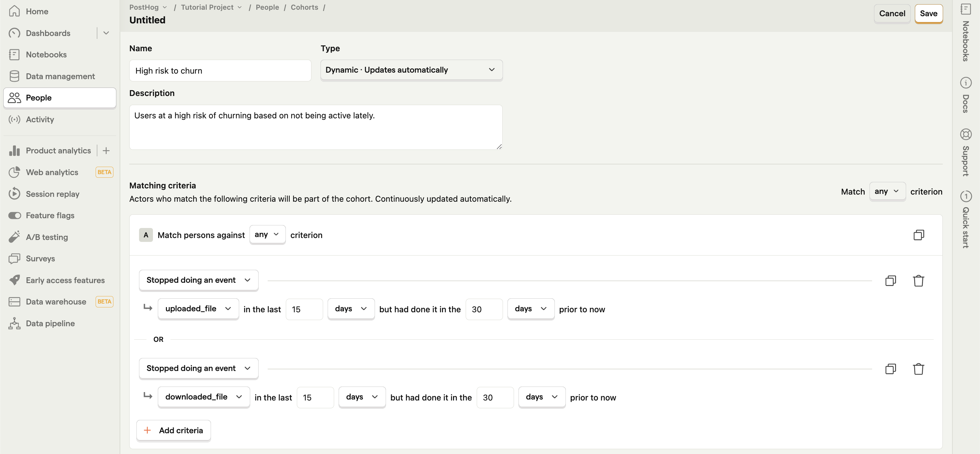The image size is (980, 454).
Task: Open Data management page
Action: (x=60, y=76)
